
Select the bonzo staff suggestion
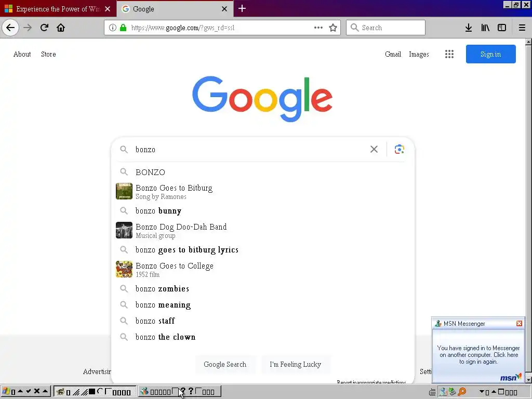262,321
